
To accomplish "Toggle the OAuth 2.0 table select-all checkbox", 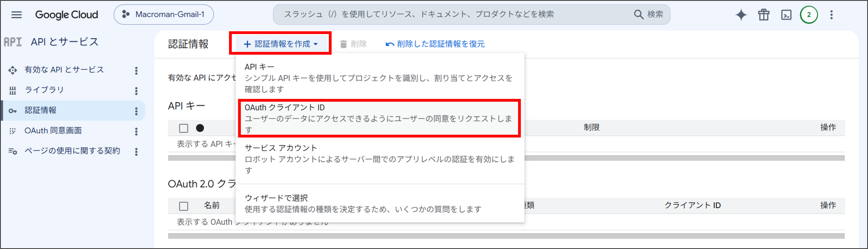I will tap(184, 206).
